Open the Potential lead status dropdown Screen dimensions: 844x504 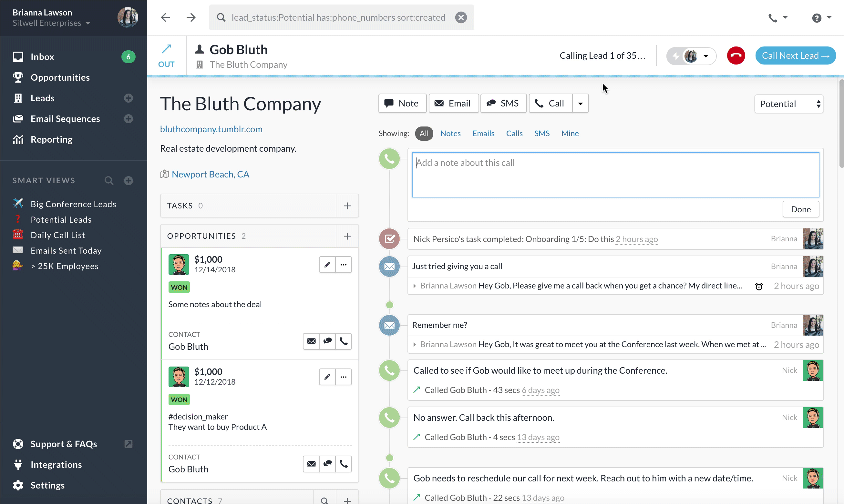(x=789, y=104)
